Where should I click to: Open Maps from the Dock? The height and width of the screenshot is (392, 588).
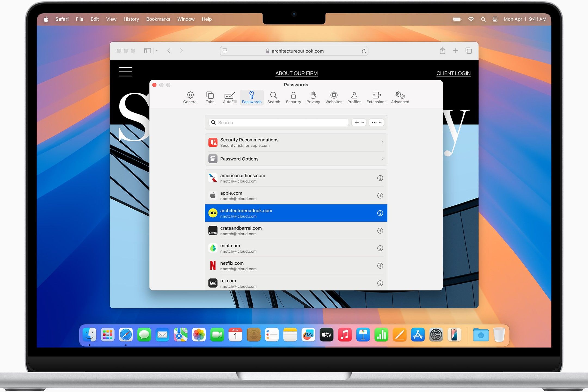(x=180, y=335)
